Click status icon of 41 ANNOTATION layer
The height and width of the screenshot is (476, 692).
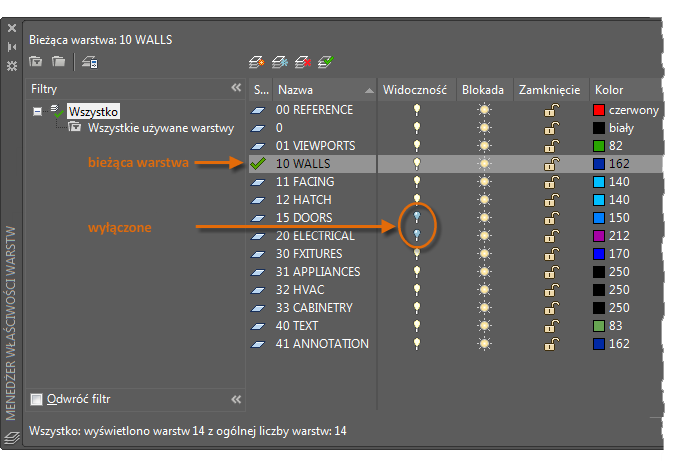coord(258,344)
